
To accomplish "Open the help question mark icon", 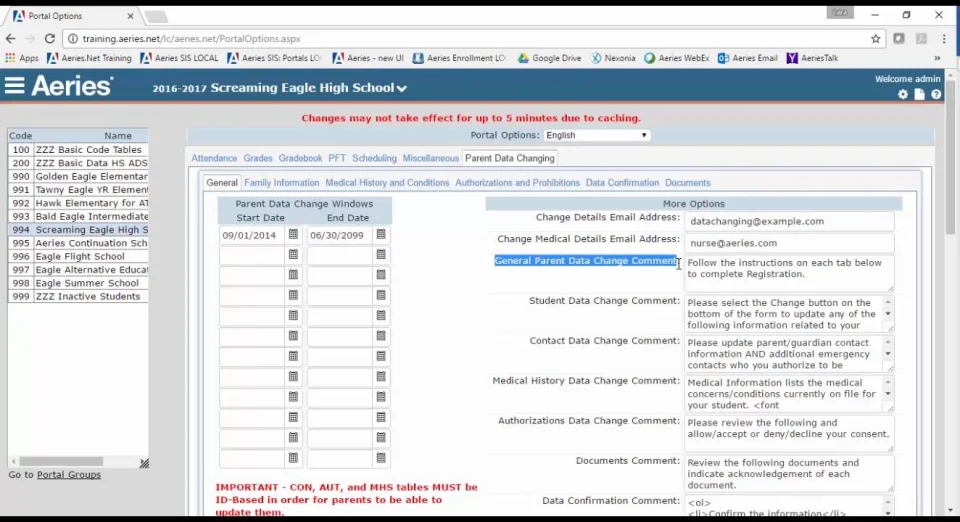I will (x=936, y=94).
